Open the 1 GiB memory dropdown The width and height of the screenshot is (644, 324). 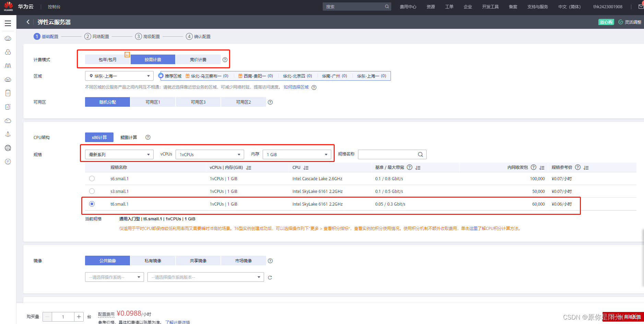(x=297, y=154)
